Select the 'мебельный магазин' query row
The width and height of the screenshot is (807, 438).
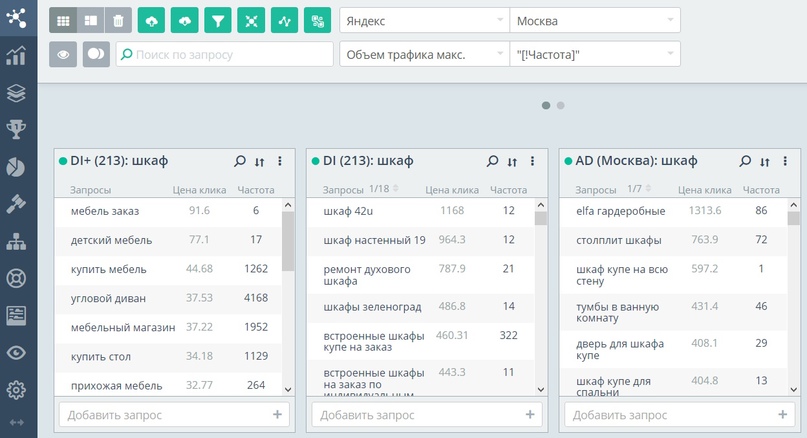pyautogui.click(x=169, y=327)
